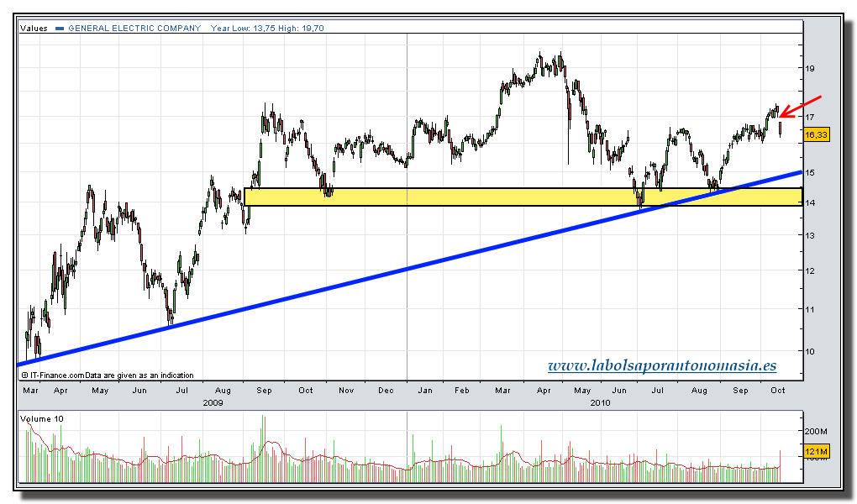Click the Feb label on the time axis
This screenshot has height=504, width=857.
[462, 391]
